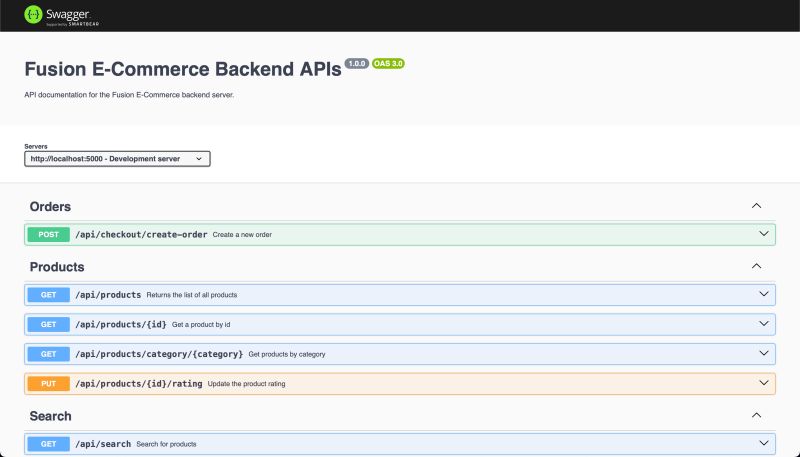Select path /api/products

pos(108,295)
